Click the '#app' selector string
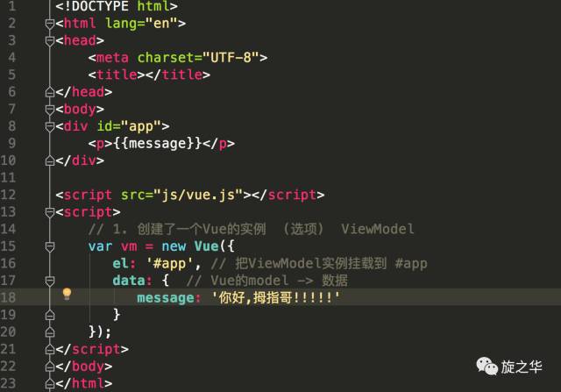 coord(169,264)
